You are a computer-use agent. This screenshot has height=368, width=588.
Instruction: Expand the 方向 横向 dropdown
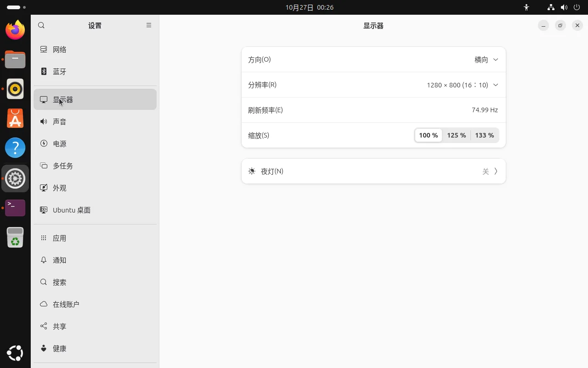point(486,60)
